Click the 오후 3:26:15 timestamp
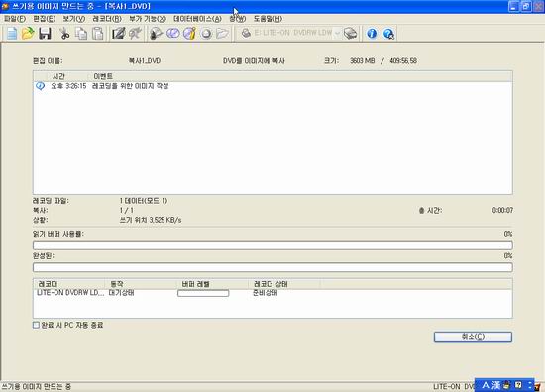Viewport: 545px width, 392px height. [x=68, y=86]
